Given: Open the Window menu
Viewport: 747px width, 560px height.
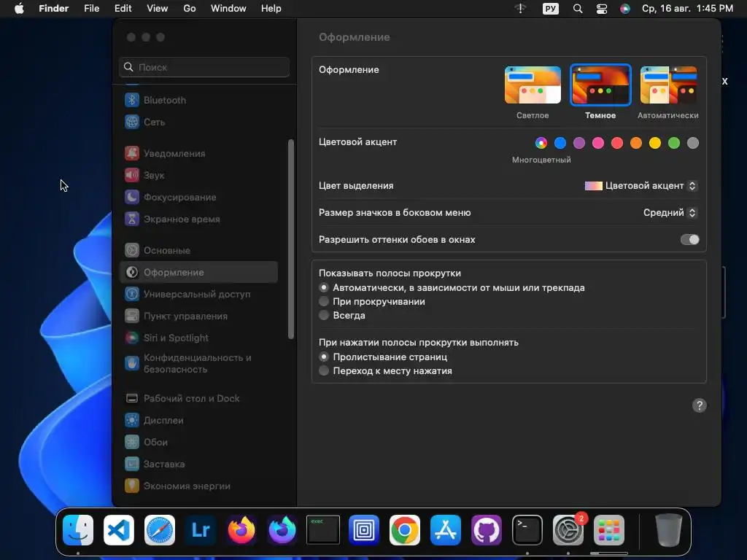Looking at the screenshot, I should point(228,9).
